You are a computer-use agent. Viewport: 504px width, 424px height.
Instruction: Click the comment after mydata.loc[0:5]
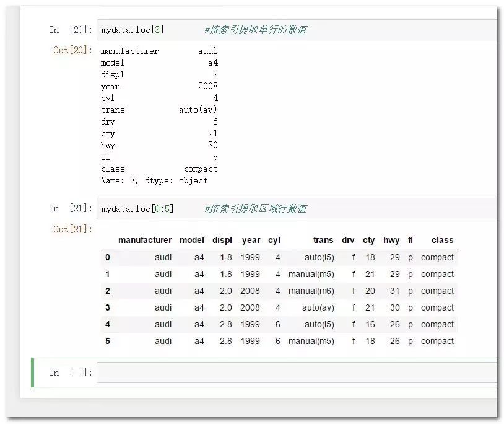(x=256, y=208)
